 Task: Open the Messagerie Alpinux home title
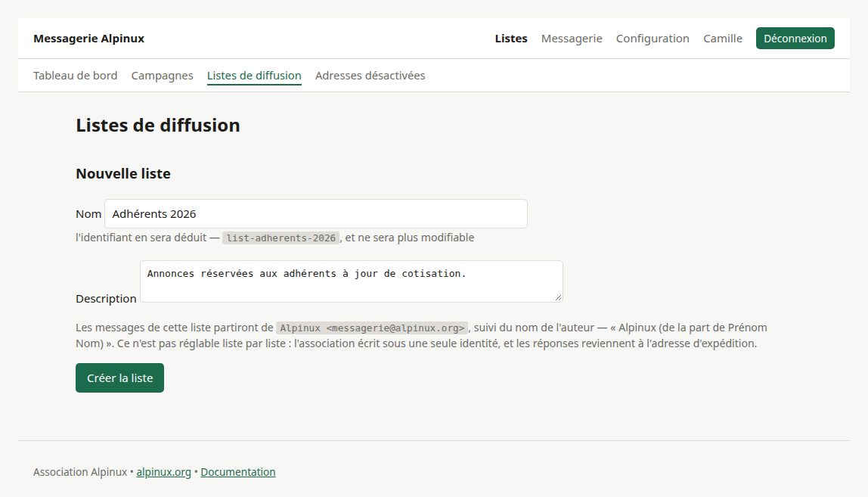88,39
